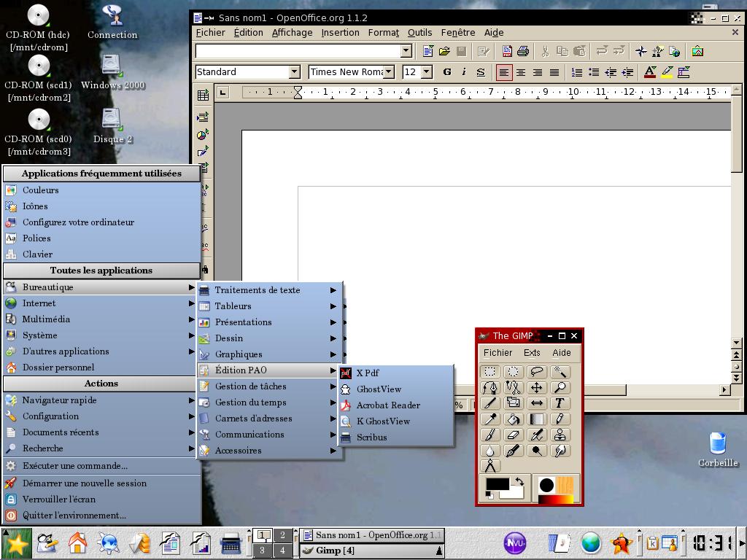Open the Format menu in OpenOffice
The width and height of the screenshot is (747, 560).
click(384, 32)
